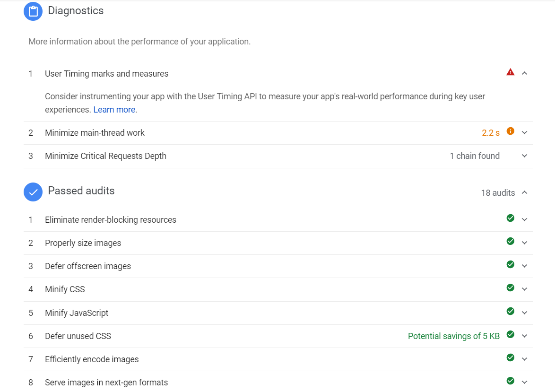This screenshot has height=392, width=555.
Task: Click the Passed audits checkmark icon
Action: tap(33, 192)
